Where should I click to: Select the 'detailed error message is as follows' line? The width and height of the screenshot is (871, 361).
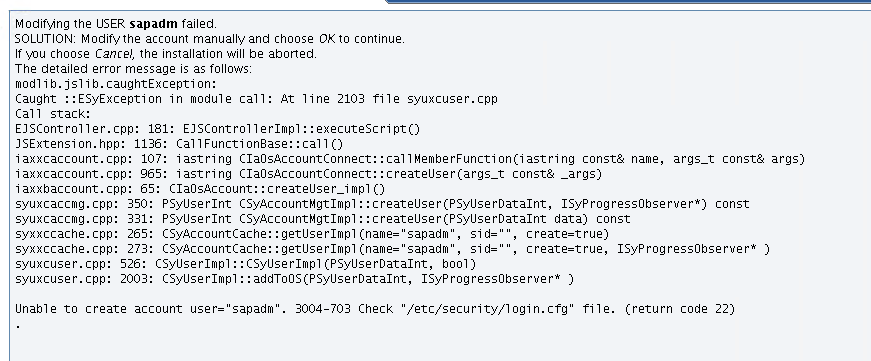click(133, 69)
